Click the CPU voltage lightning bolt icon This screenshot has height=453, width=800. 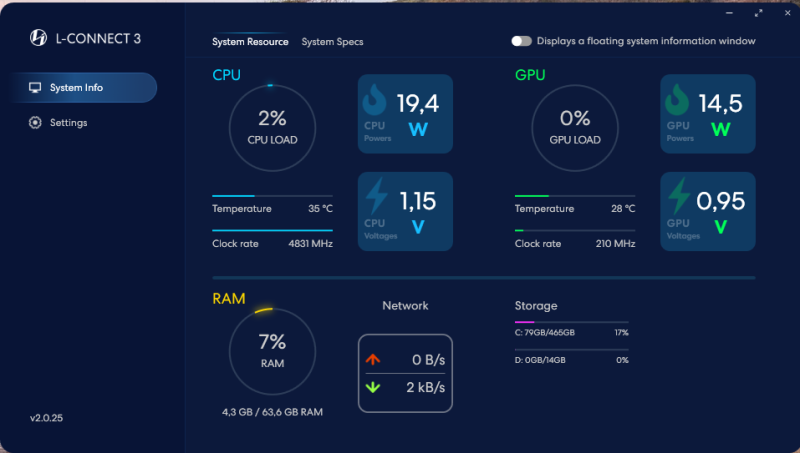tap(376, 197)
